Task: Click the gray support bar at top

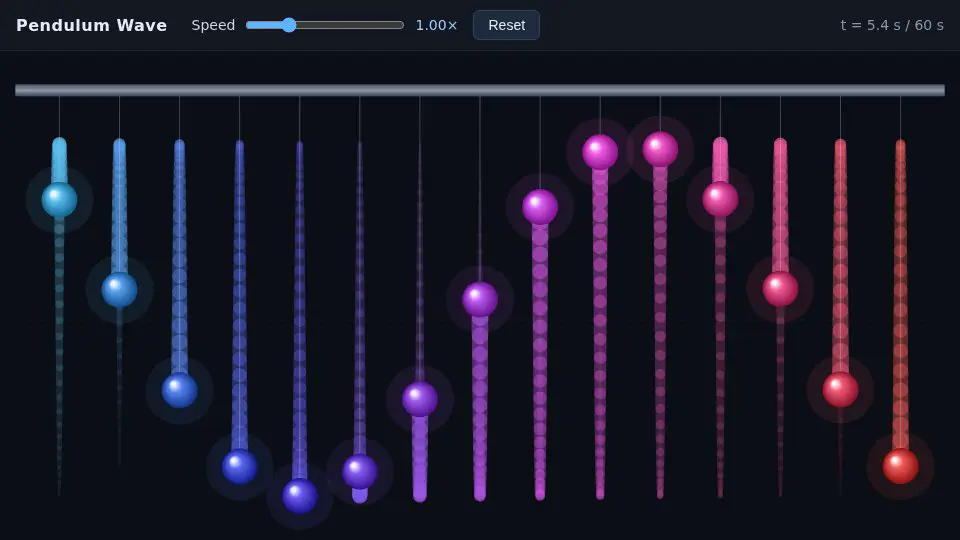Action: [x=480, y=90]
